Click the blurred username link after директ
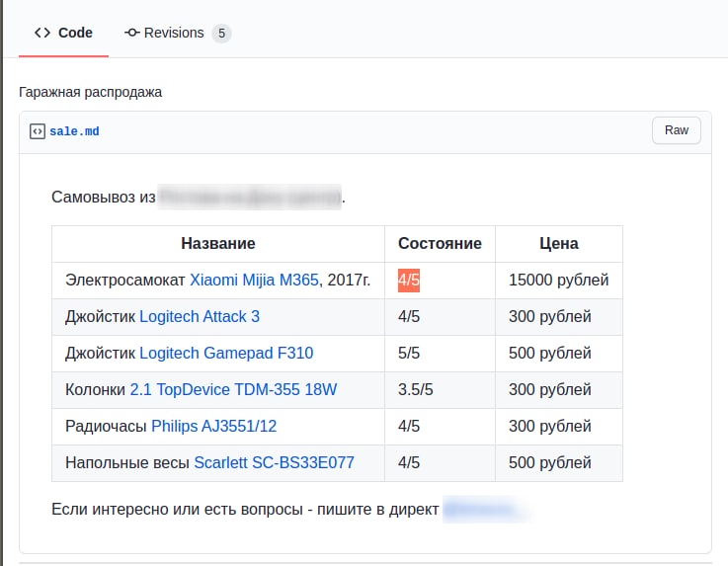 [485, 510]
